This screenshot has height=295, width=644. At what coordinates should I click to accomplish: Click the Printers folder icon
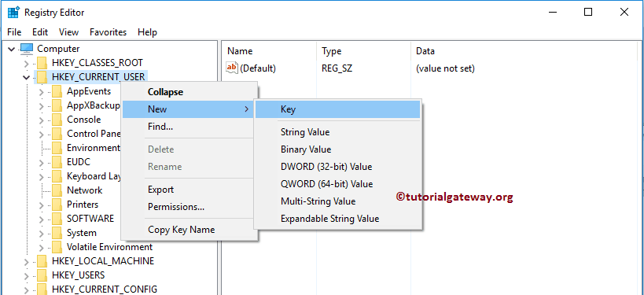click(57, 205)
